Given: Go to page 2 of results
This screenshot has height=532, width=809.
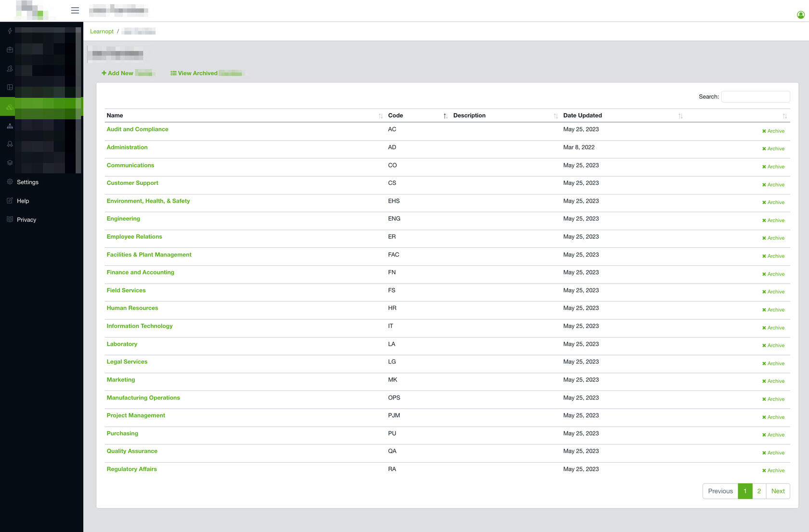Looking at the screenshot, I should [x=759, y=491].
